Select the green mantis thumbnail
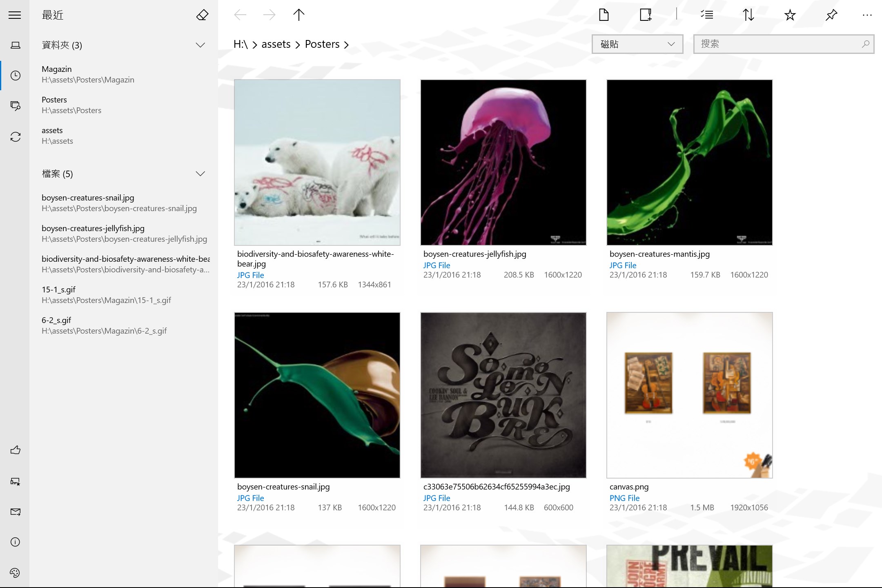The image size is (882, 588). point(690,163)
